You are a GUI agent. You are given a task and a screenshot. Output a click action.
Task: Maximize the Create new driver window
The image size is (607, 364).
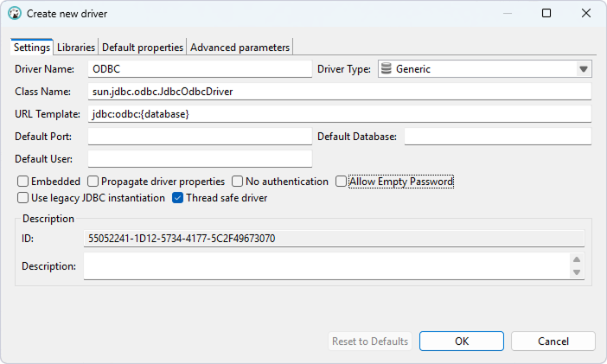coord(546,14)
